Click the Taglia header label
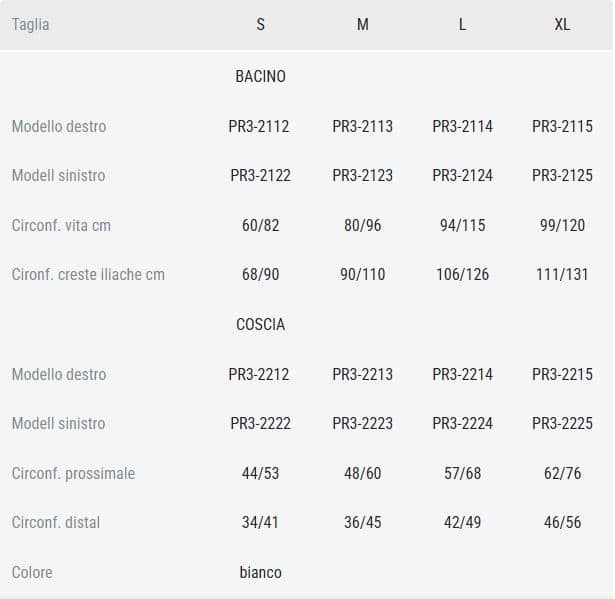The width and height of the screenshot is (615, 599). click(x=31, y=25)
